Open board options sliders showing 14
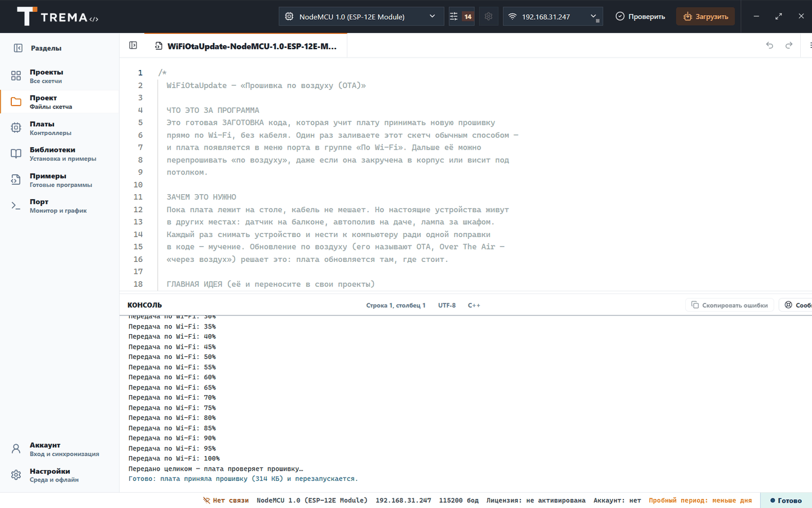Image resolution: width=812 pixels, height=508 pixels. tap(461, 16)
